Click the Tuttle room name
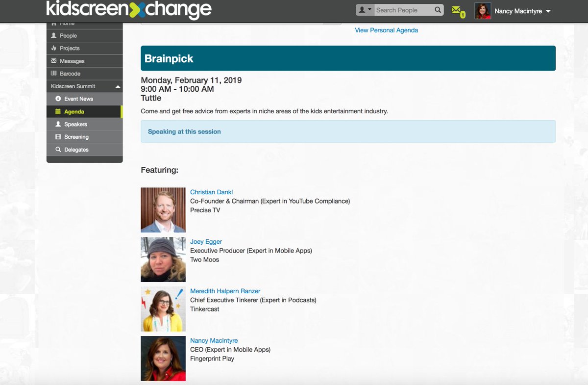 151,98
